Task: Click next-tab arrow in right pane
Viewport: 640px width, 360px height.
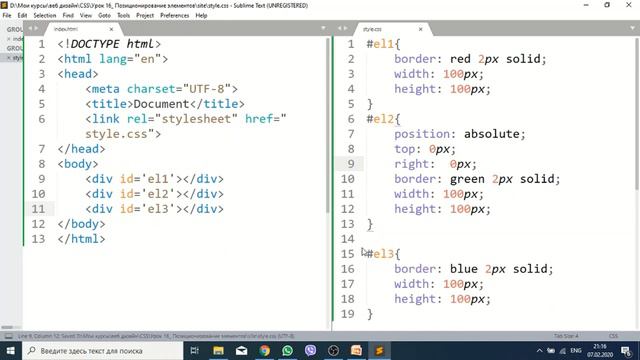Action: point(346,28)
